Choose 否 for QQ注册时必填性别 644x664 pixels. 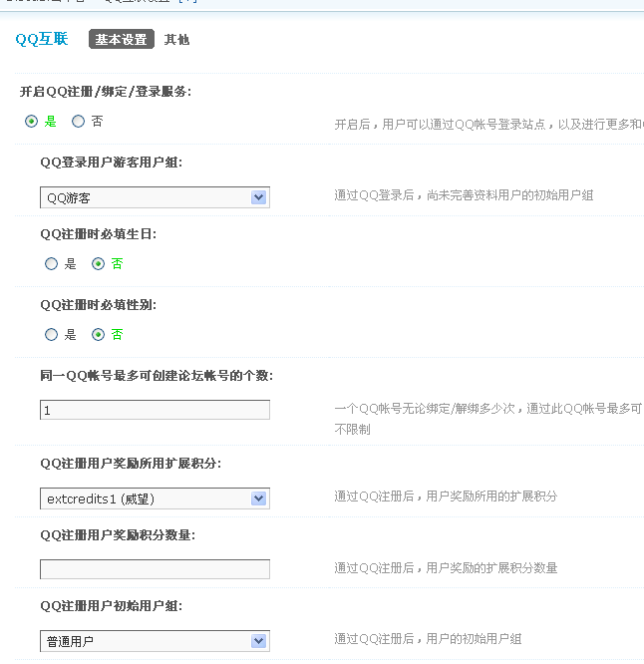point(98,335)
